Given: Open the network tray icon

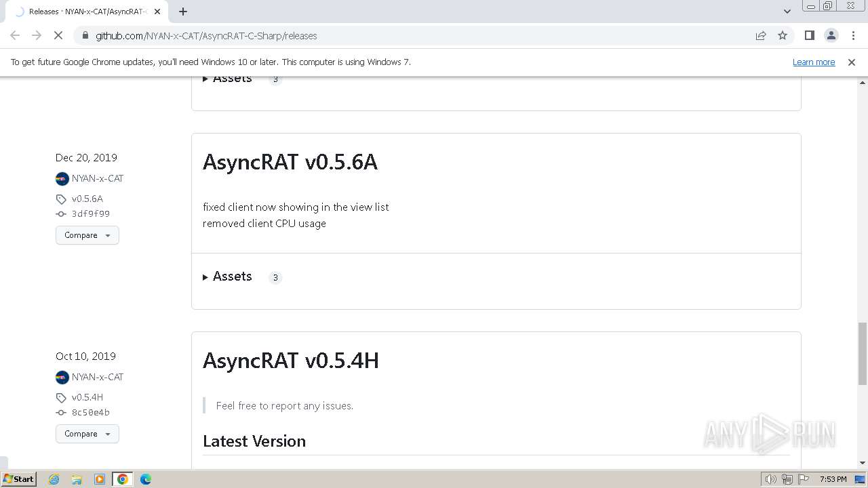Looking at the screenshot, I should [787, 479].
